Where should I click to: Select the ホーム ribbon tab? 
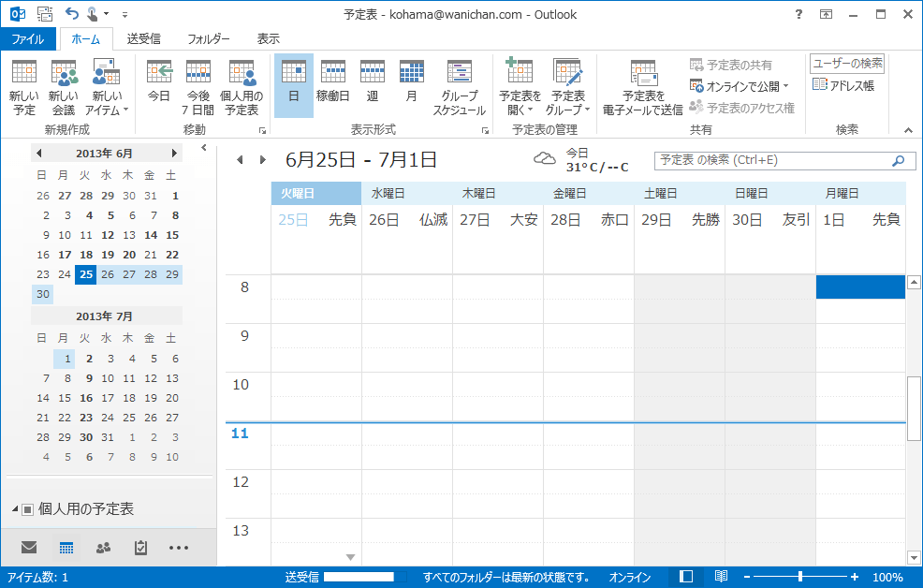(86, 38)
